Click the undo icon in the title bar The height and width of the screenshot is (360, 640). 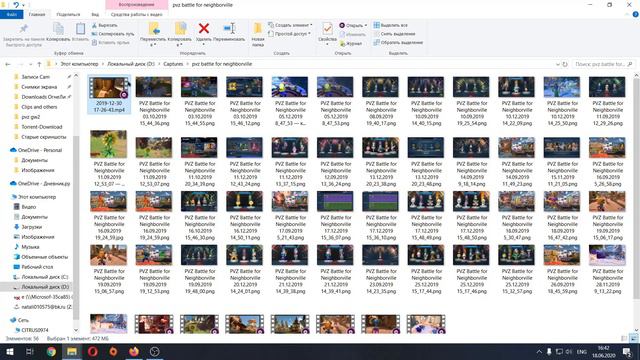[16, 5]
